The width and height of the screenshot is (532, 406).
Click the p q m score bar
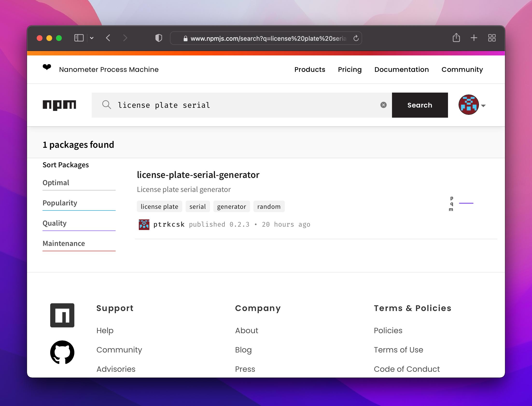point(461,203)
